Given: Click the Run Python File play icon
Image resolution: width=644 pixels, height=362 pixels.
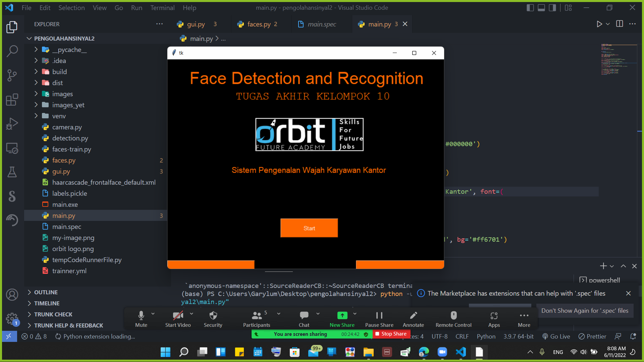Looking at the screenshot, I should (x=599, y=24).
